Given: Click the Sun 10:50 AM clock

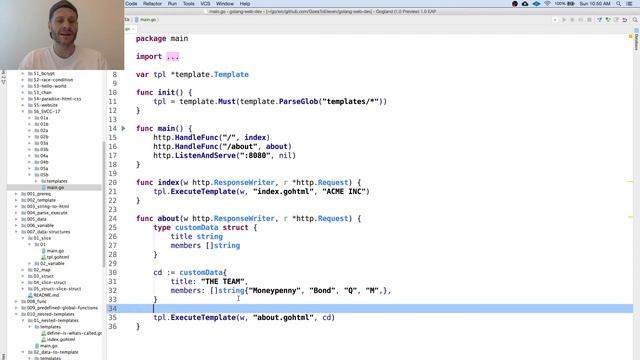Looking at the screenshot, I should click(595, 4).
